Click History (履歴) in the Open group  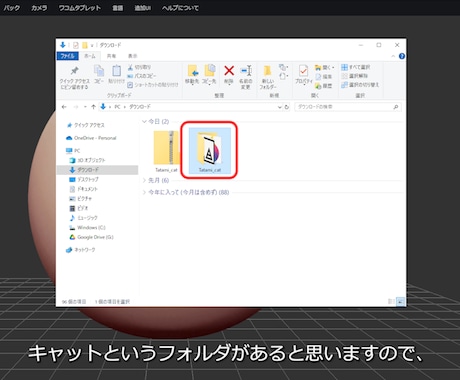tap(323, 86)
